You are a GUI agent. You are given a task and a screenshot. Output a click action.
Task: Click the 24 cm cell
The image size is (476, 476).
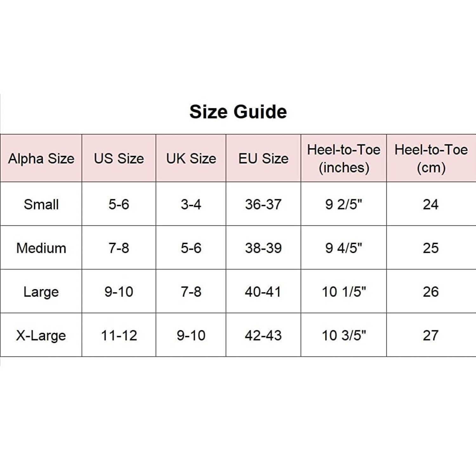[x=431, y=204]
